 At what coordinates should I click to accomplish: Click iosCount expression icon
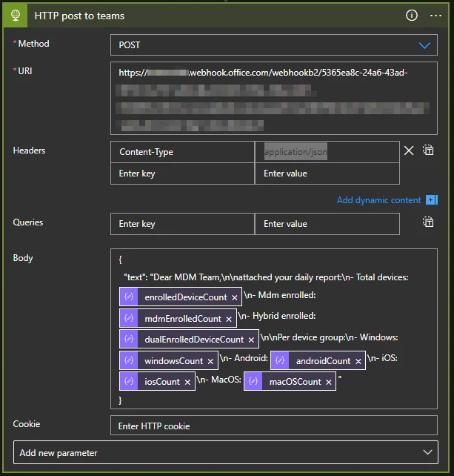[x=129, y=381]
